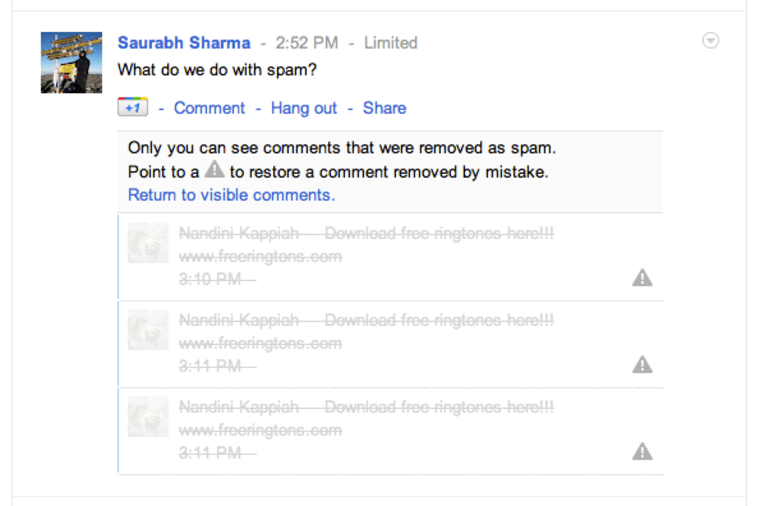Click the warning icon on the second spam comment
This screenshot has width=760, height=506.
click(x=642, y=364)
